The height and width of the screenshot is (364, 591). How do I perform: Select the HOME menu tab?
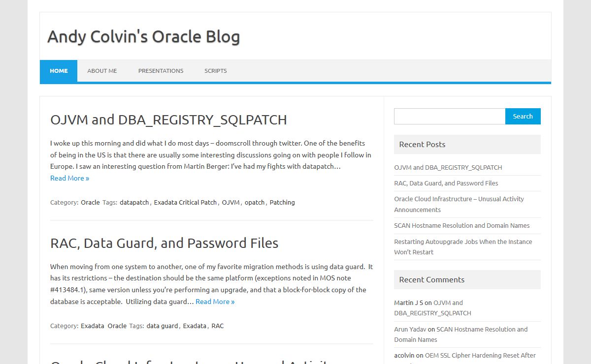(x=59, y=71)
